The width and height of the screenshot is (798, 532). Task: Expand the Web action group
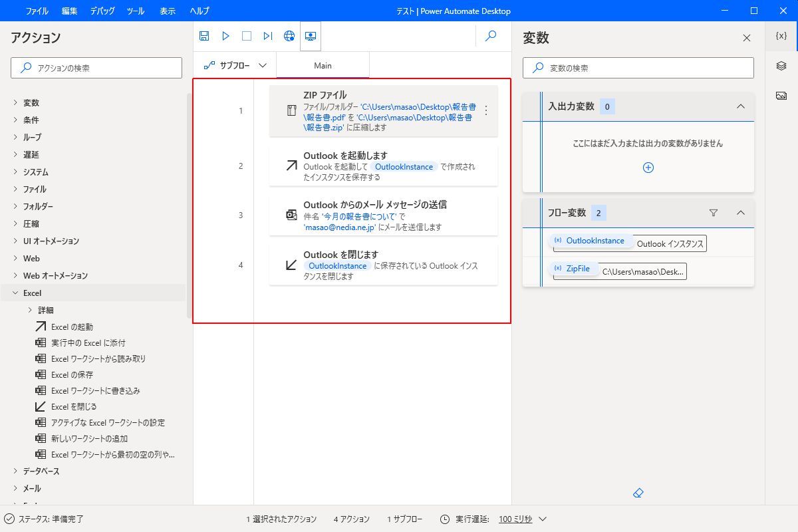click(15, 258)
